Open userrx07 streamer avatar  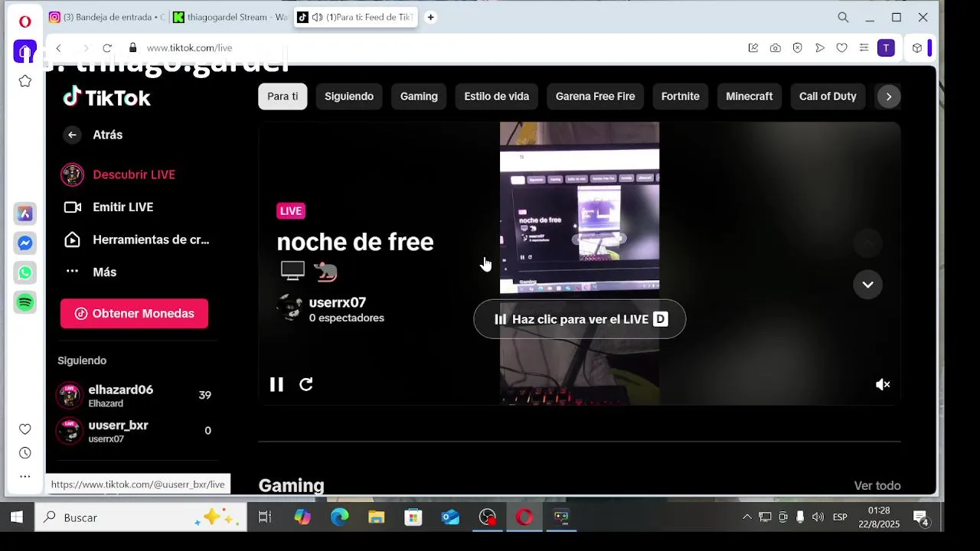(289, 308)
